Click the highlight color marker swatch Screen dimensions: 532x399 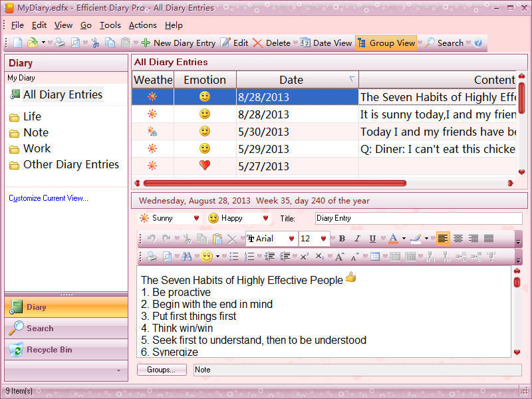pyautogui.click(x=416, y=239)
